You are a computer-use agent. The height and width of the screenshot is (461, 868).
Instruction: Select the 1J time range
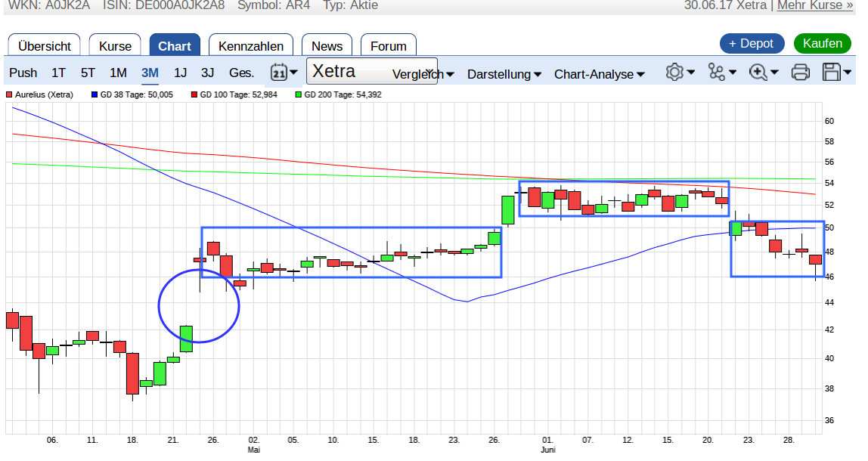tap(180, 73)
